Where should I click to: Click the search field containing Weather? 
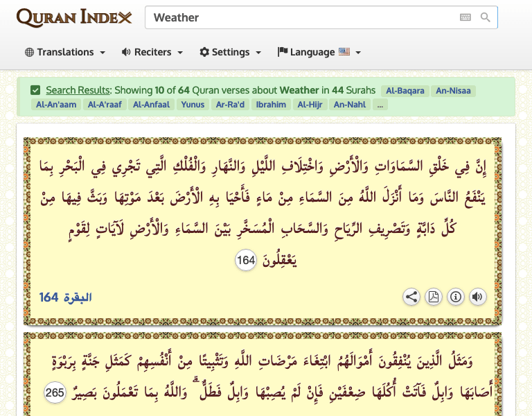pos(301,17)
